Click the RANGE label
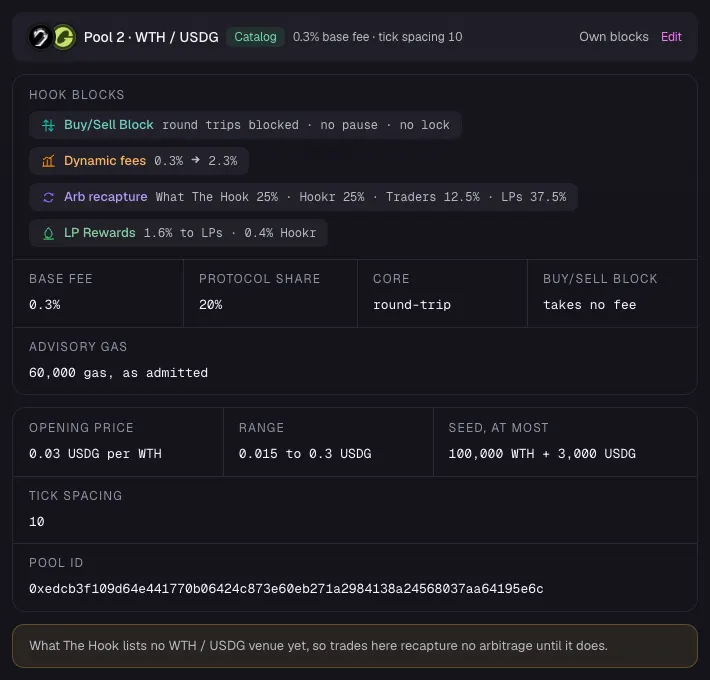This screenshot has height=680, width=710. [261, 428]
